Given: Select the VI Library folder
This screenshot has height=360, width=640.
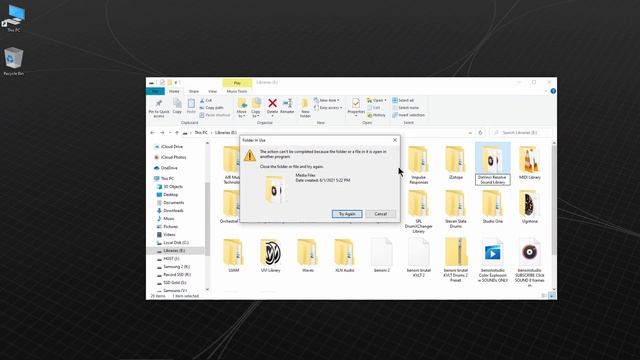Looking at the screenshot, I should (270, 255).
